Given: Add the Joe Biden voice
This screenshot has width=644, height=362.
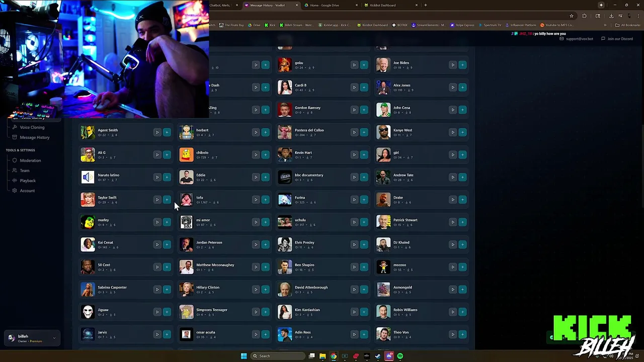Looking at the screenshot, I should tap(462, 65).
